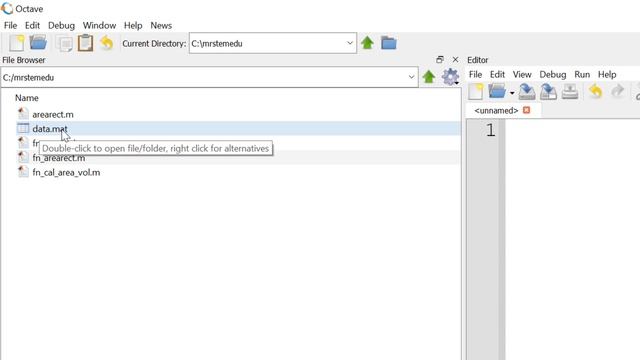
Task: Click the fn_cal_area_vol.m file icon
Action: click(x=23, y=172)
